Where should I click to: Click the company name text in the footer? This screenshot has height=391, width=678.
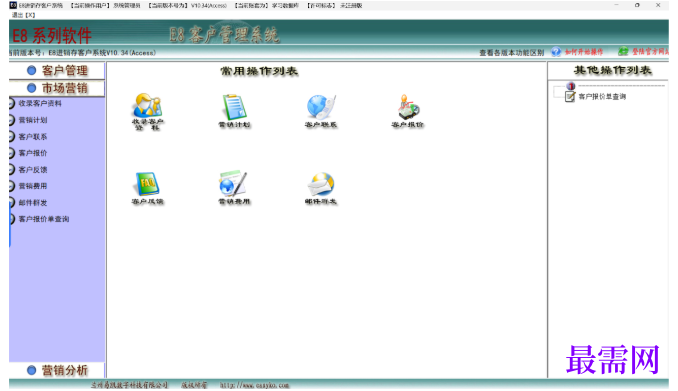point(129,385)
